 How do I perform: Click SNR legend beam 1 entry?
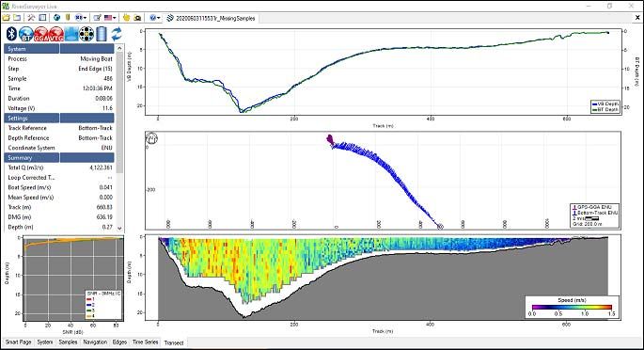coord(90,299)
